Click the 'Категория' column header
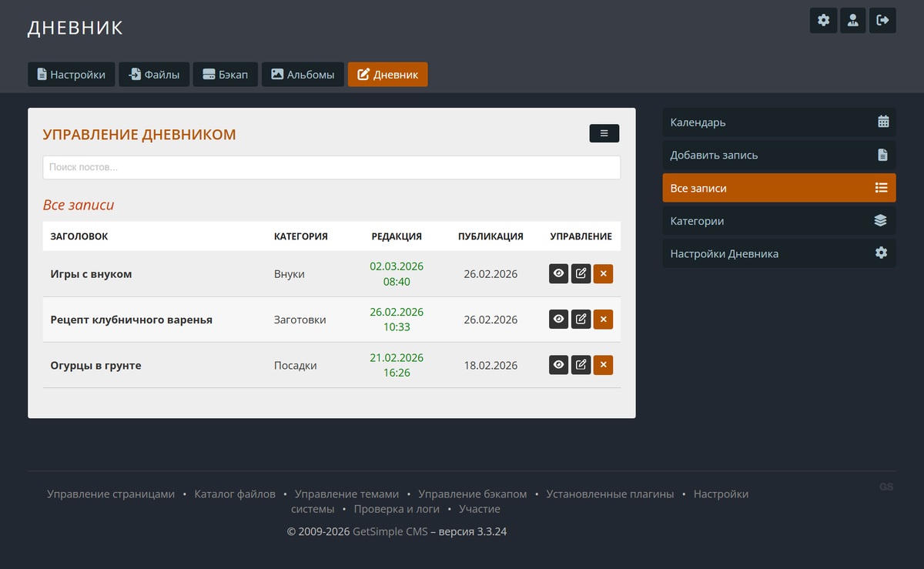924x569 pixels. (x=301, y=236)
